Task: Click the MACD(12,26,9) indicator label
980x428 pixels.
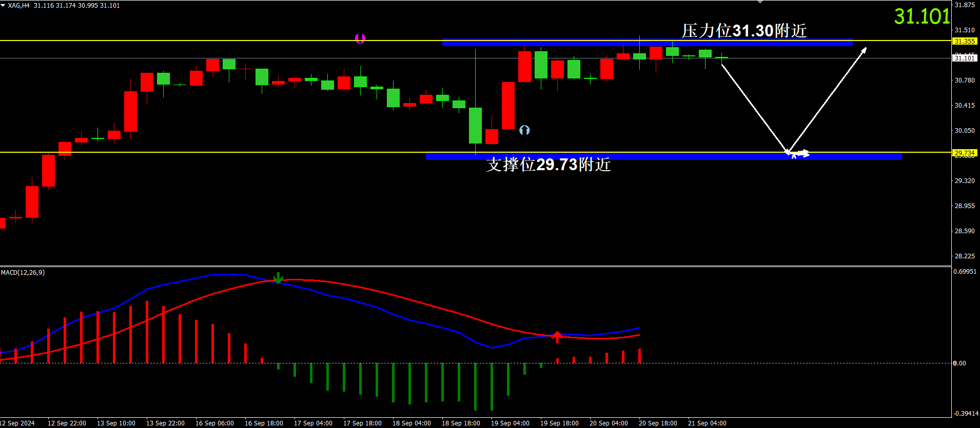Action: pos(23,273)
